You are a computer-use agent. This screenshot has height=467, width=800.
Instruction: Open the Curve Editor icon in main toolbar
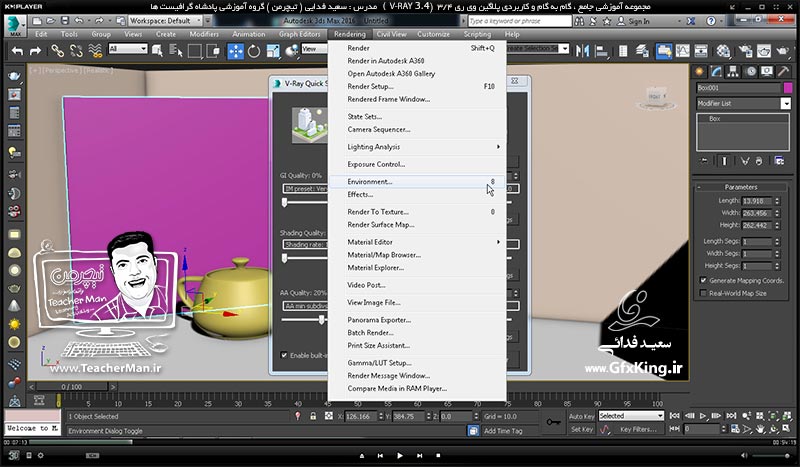point(682,51)
